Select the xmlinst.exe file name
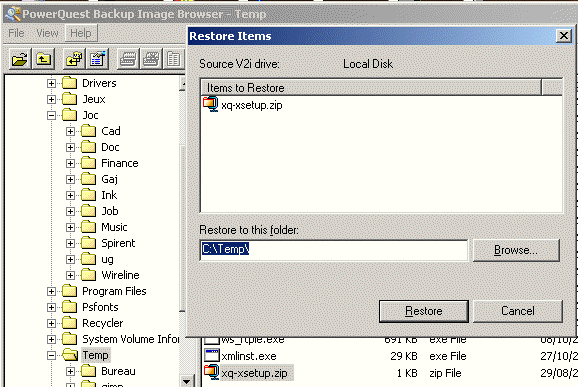578x387 pixels. point(249,356)
